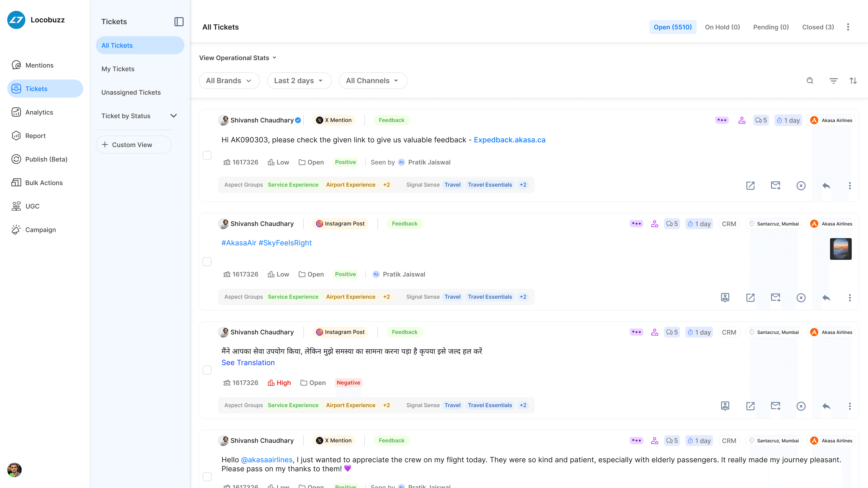The height and width of the screenshot is (488, 868).
Task: Open more options on #AkasaAir ticket
Action: (850, 298)
